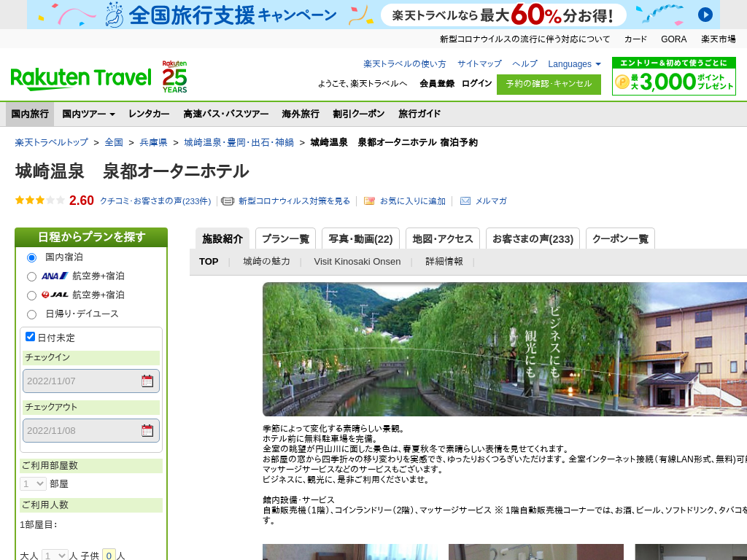Go to 全国 breadcrumb link
747x560 pixels.
pyautogui.click(x=114, y=142)
